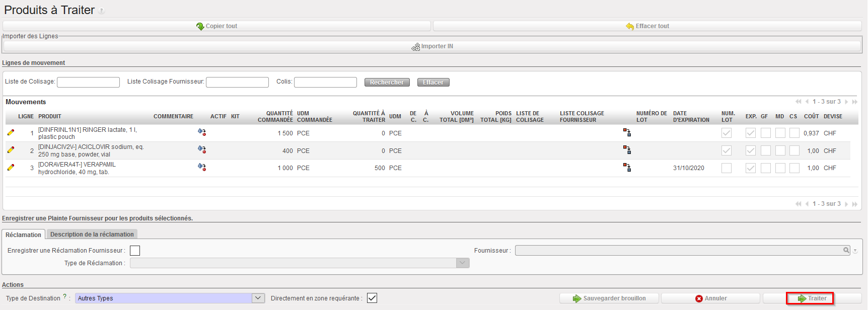868x310 pixels.
Task: Click the Copier tout button
Action: pos(217,26)
